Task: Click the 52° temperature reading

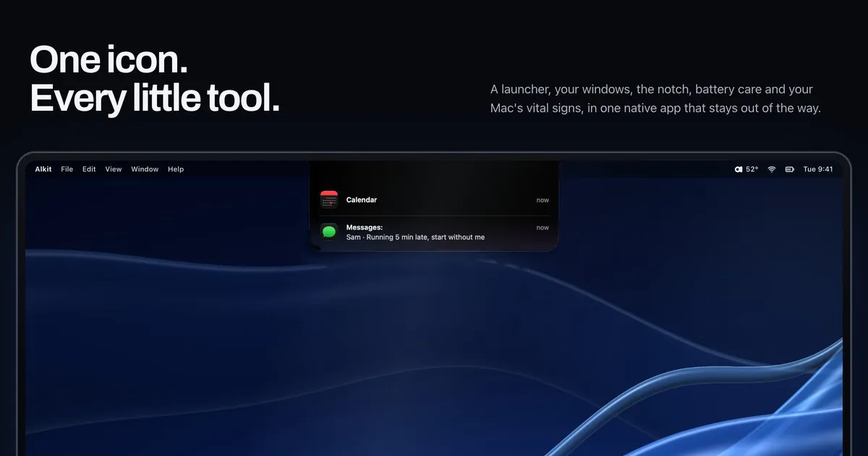Action: (x=752, y=169)
